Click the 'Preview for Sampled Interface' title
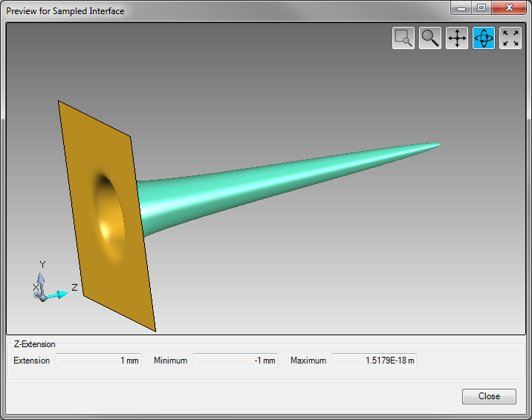This screenshot has height=420, width=532. point(65,11)
